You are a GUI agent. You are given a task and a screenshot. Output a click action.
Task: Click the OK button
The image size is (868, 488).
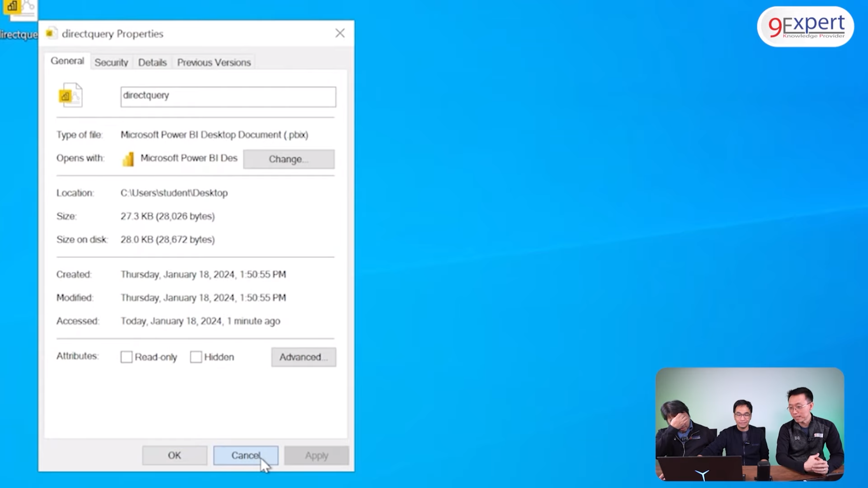point(174,455)
